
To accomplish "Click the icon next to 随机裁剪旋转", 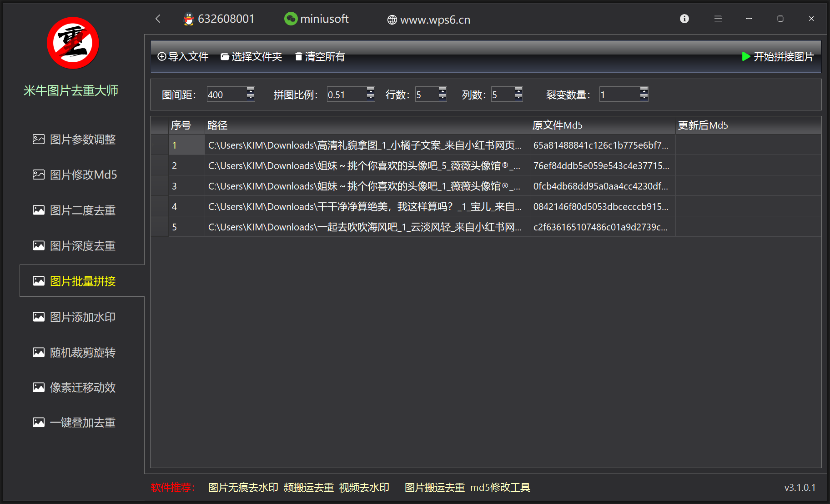I will [x=39, y=352].
